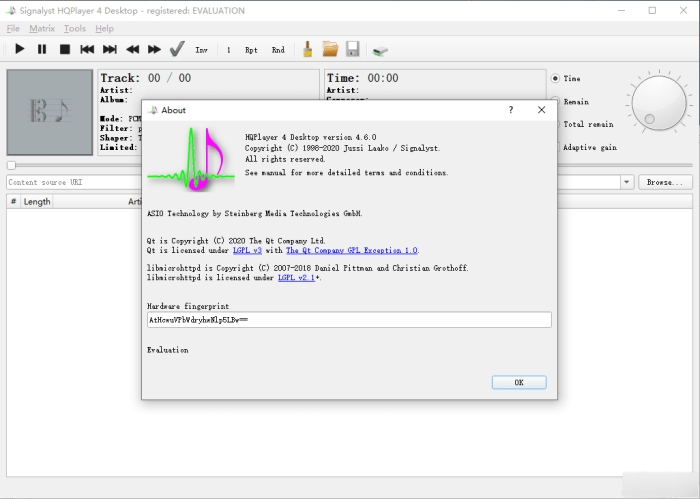Skip to the previous track
The height and width of the screenshot is (499, 700).
coord(87,49)
